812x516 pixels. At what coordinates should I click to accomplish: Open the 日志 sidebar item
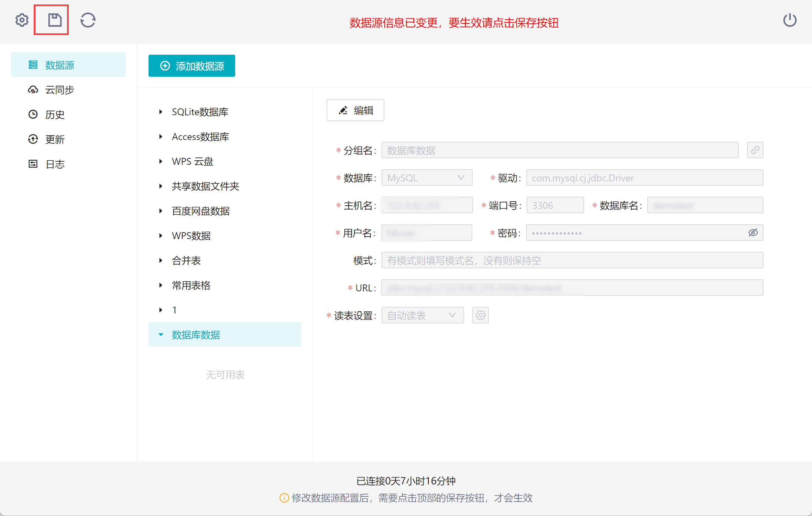pyautogui.click(x=68, y=164)
